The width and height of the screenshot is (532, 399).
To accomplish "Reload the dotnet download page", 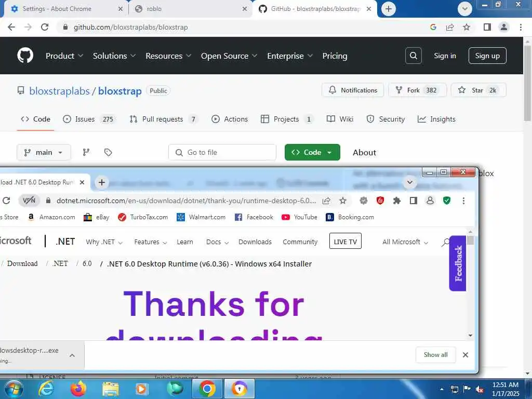I will [x=6, y=201].
